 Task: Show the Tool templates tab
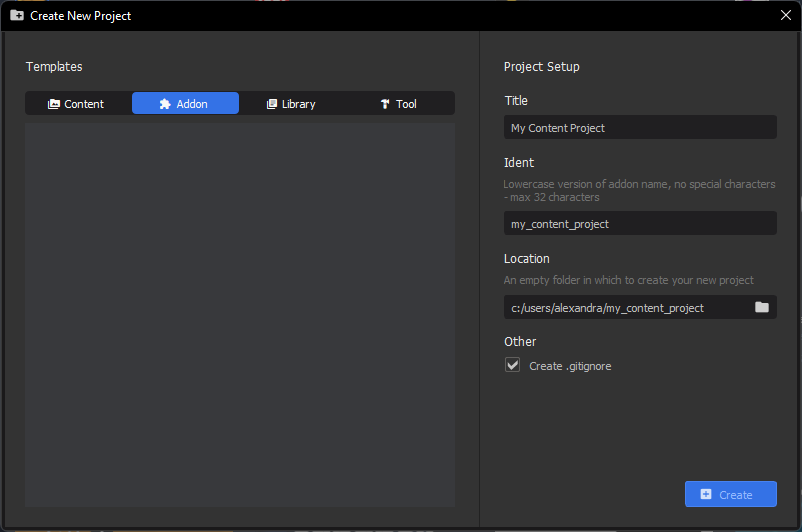coord(400,103)
